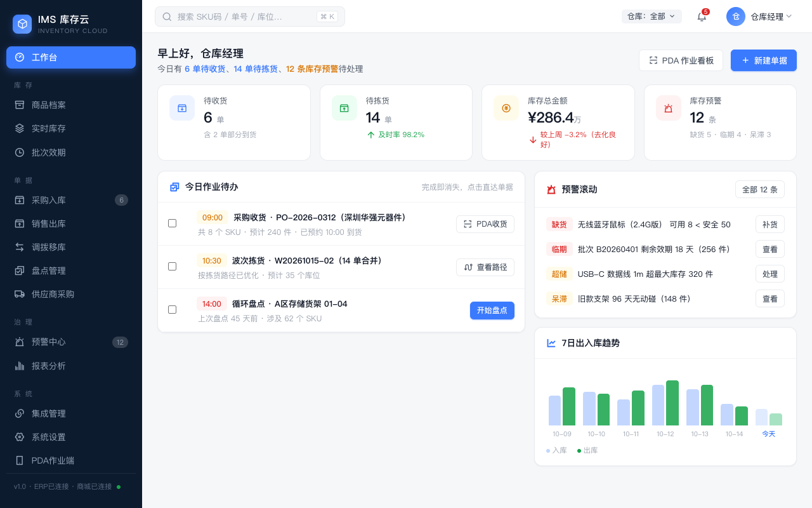Click the 库存预警 alarm card icon
Viewport: 812px width, 508px height.
(x=669, y=108)
